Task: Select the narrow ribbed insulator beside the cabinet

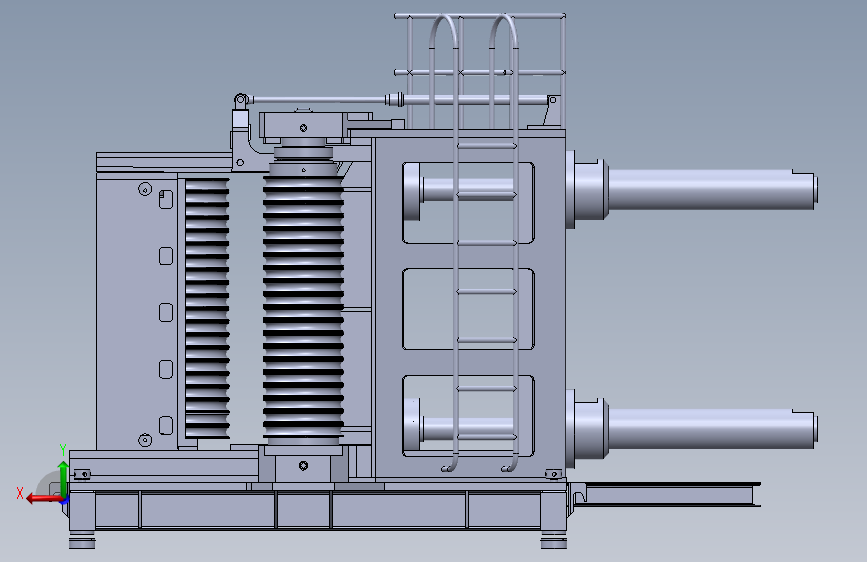Action: (x=207, y=308)
